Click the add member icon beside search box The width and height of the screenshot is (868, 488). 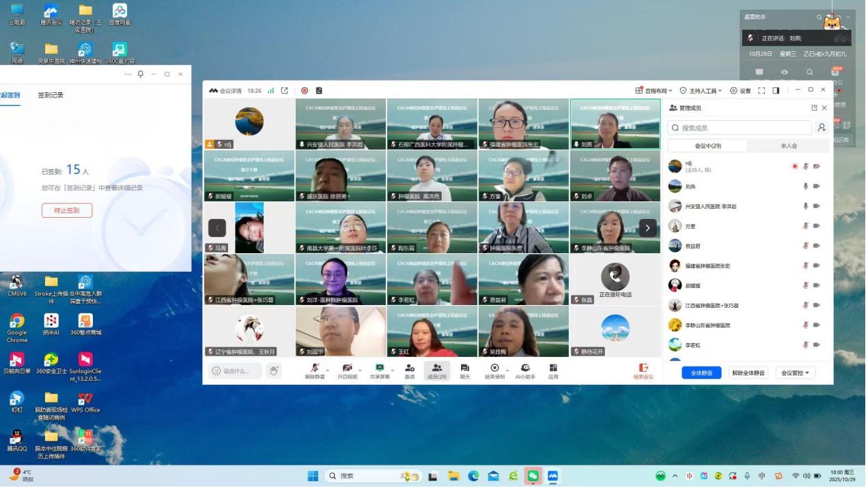[x=822, y=128]
